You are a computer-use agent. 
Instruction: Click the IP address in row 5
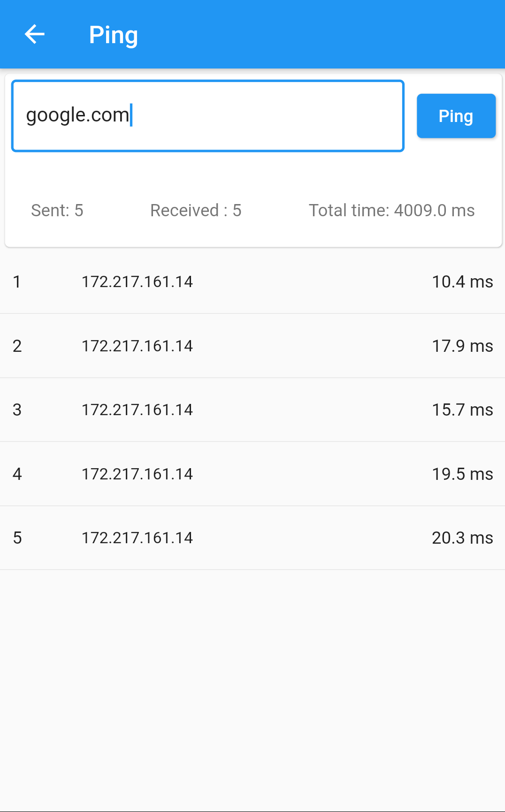pos(137,538)
